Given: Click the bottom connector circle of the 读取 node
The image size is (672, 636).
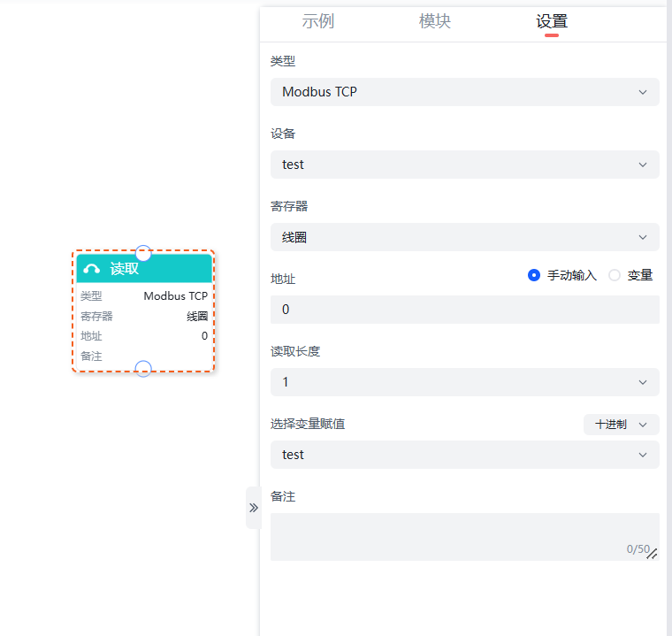Looking at the screenshot, I should pyautogui.click(x=143, y=369).
